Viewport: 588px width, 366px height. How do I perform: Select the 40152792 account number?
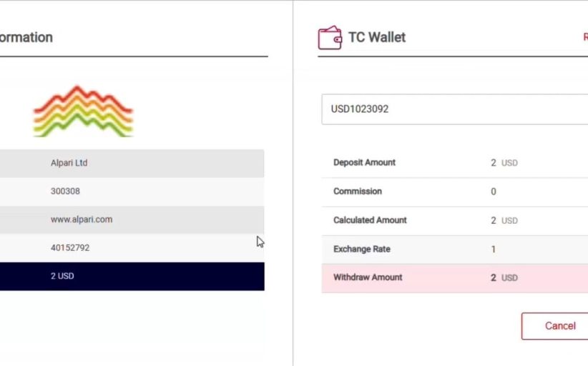coord(70,247)
